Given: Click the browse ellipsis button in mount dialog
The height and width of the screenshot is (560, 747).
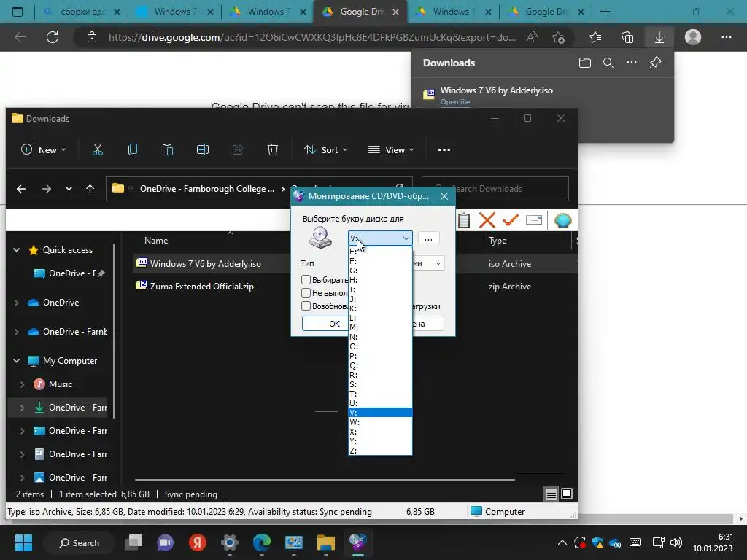Looking at the screenshot, I should point(428,238).
